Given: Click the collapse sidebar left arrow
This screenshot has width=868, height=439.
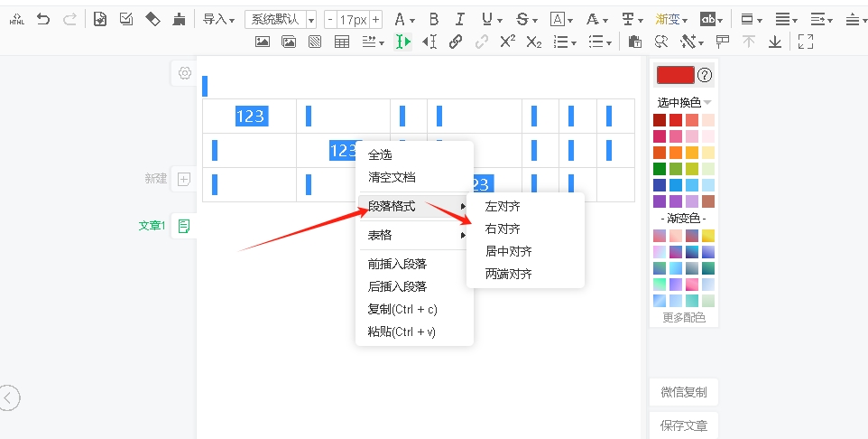Looking at the screenshot, I should point(9,397).
